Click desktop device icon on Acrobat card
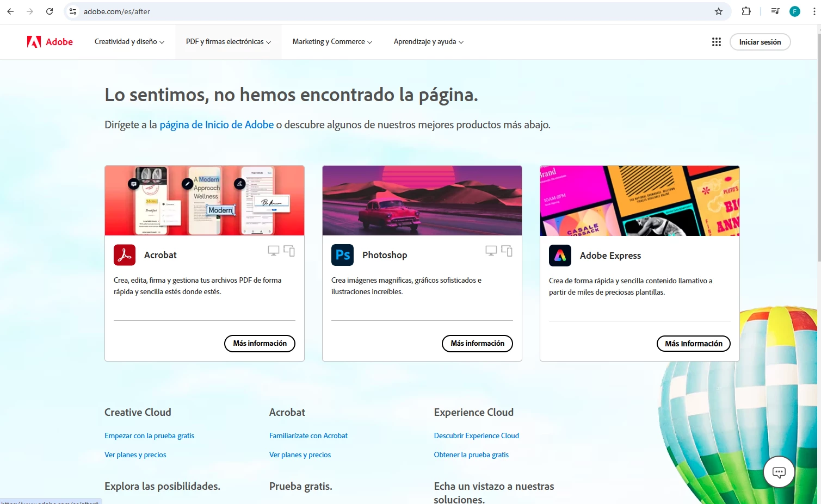821x504 pixels. (x=274, y=251)
